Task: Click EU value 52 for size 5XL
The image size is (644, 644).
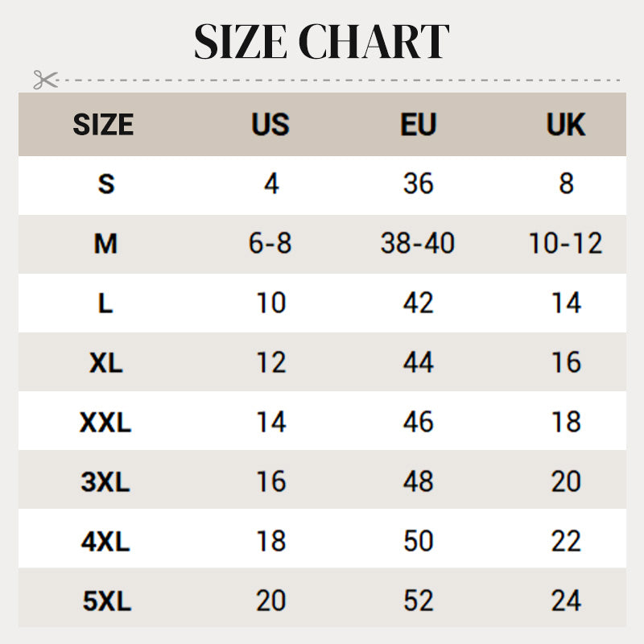Action: pos(418,601)
